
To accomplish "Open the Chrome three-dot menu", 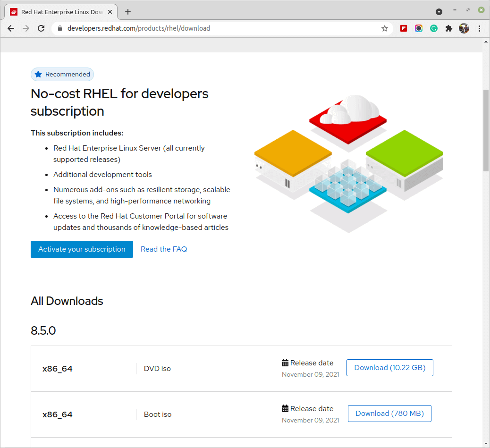I will [x=479, y=28].
